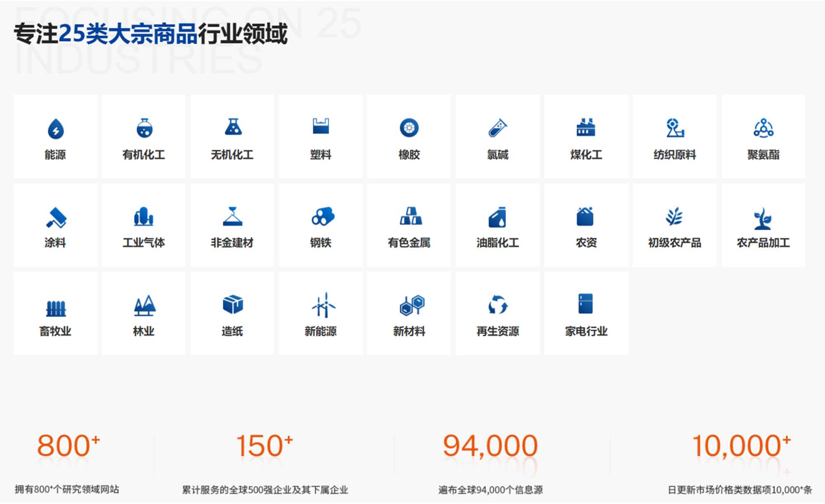825x504 pixels.
Task: Select the 有机化工 round flask icon
Action: [x=144, y=128]
